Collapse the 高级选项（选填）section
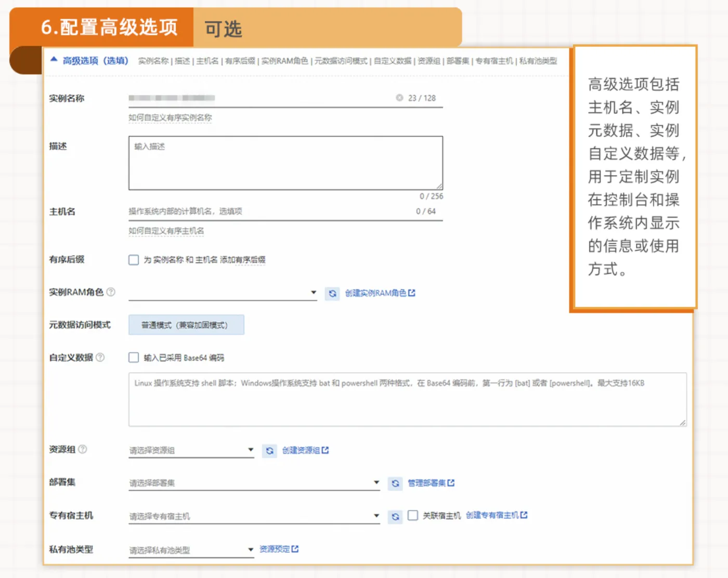The image size is (728, 578). tap(54, 60)
